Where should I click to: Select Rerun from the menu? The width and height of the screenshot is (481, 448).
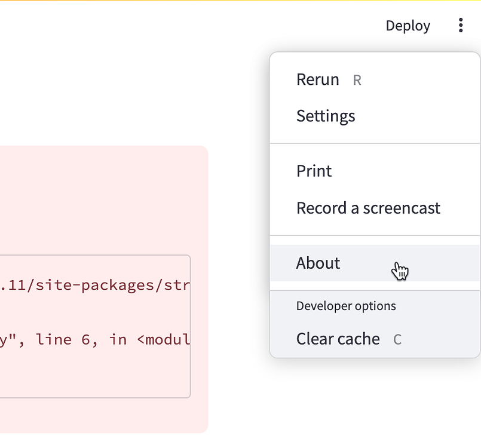[x=375, y=79]
